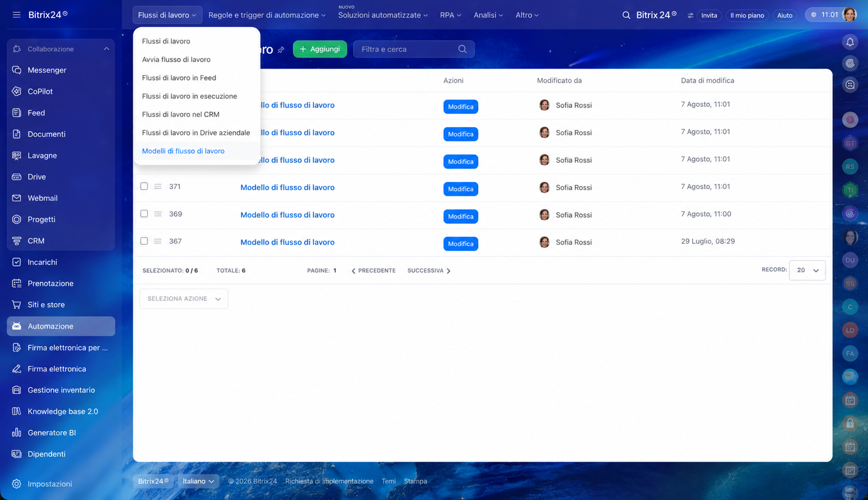Screen dimensions: 868x500
Task: Choose Flussi di lavoro in Feed
Action: (x=179, y=78)
